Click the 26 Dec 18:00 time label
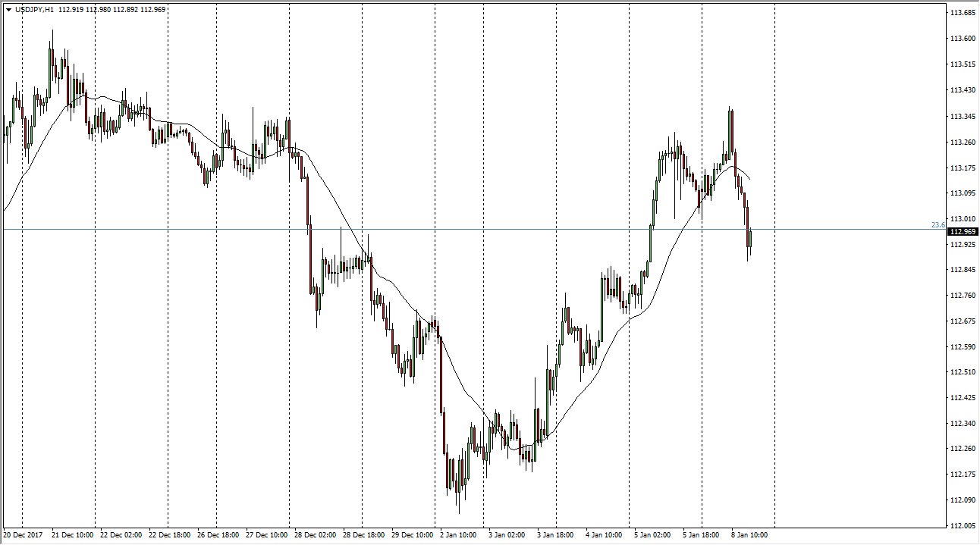The height and width of the screenshot is (545, 980). 218,535
